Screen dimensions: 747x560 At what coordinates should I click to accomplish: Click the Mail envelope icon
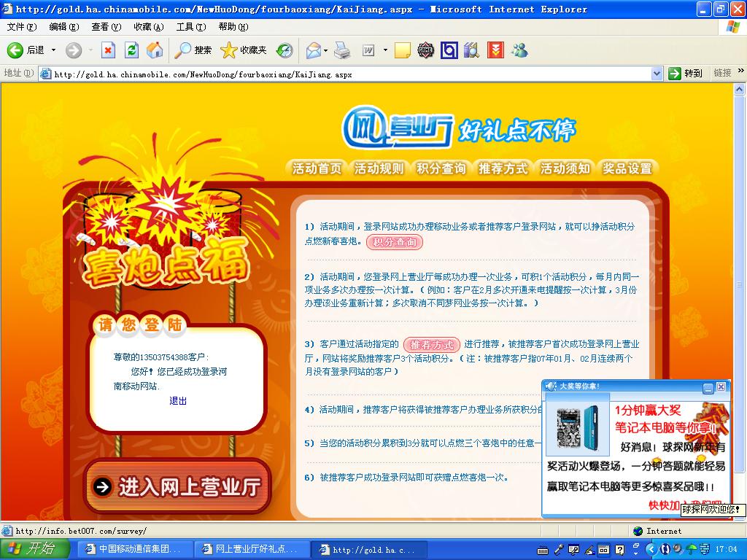pos(314,50)
